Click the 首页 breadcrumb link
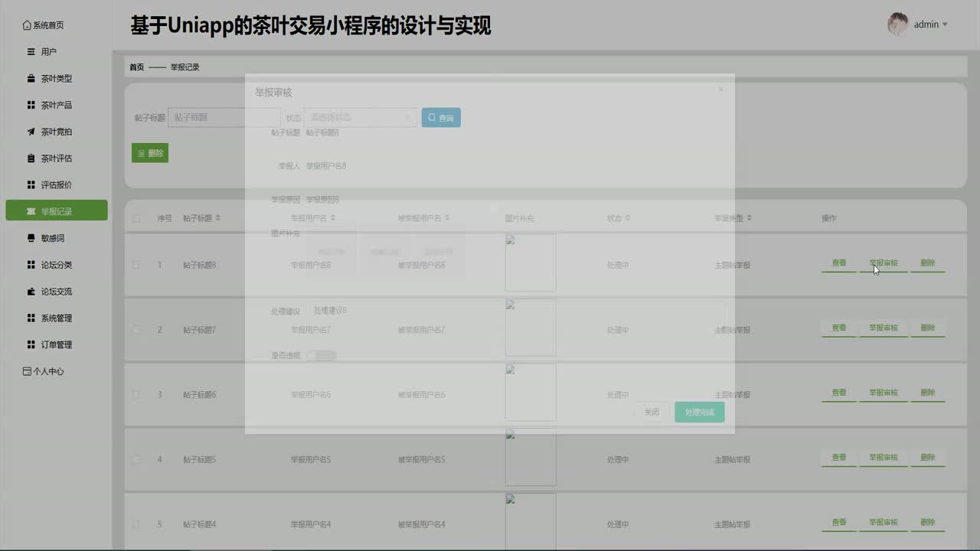Screen dimensions: 980x551 [x=136, y=67]
